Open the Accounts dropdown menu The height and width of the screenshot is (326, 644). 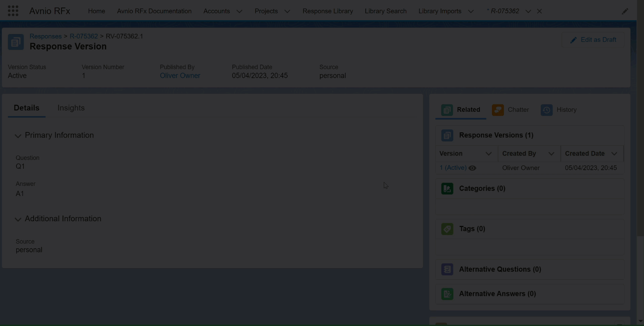point(239,11)
